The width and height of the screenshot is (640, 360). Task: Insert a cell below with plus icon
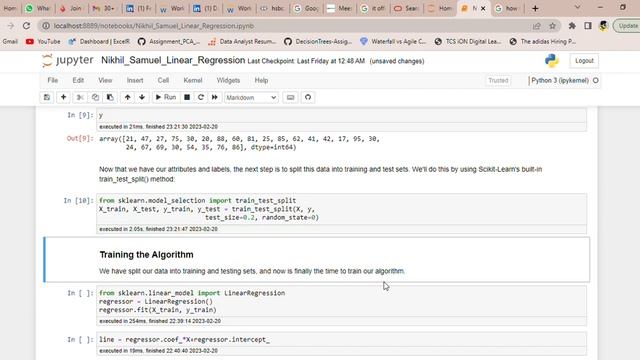coord(63,97)
